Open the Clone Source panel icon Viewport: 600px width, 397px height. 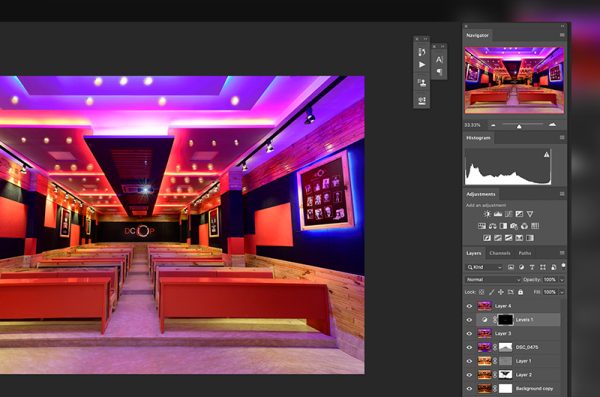pyautogui.click(x=422, y=83)
